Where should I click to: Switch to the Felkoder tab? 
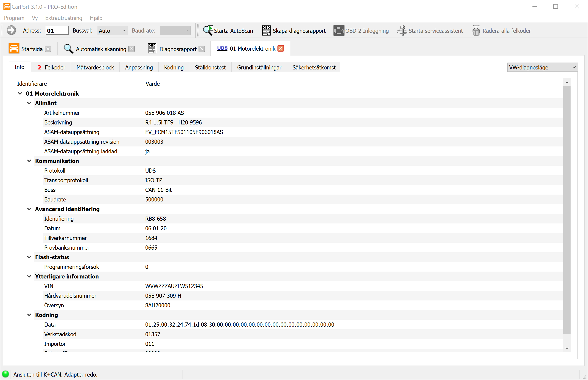[x=51, y=67]
